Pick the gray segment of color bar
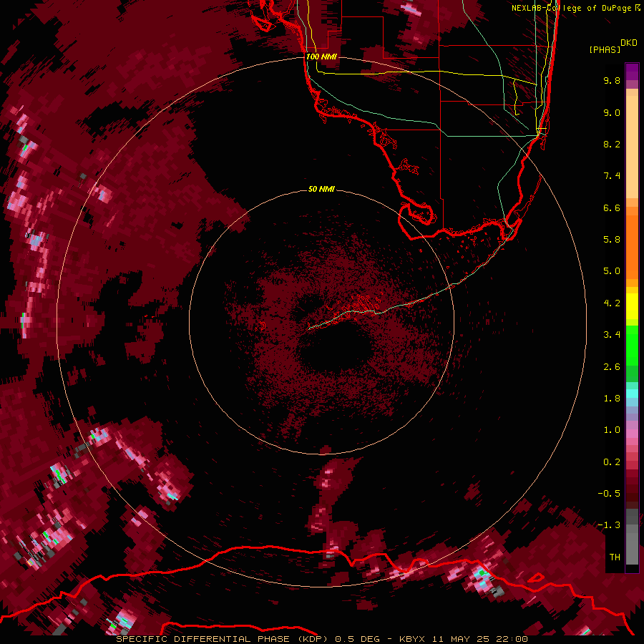The height and width of the screenshot is (644, 644). point(632,537)
